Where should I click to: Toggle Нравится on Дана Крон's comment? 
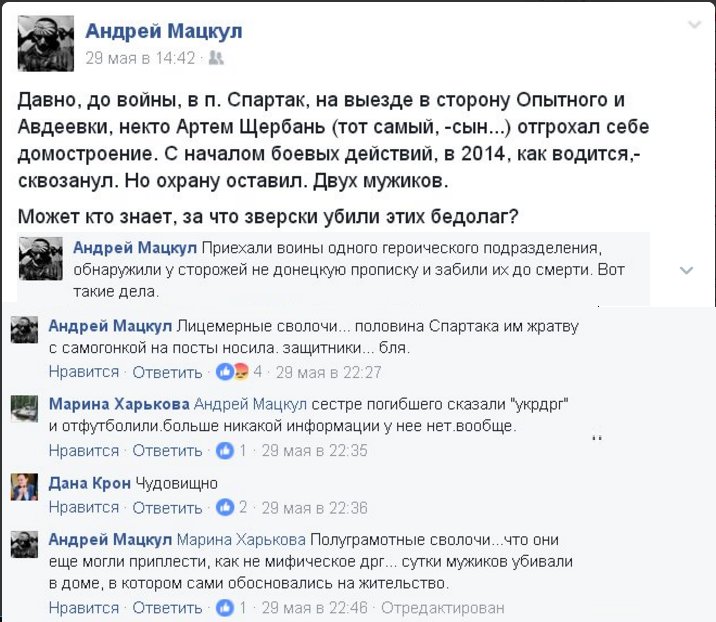[x=84, y=507]
